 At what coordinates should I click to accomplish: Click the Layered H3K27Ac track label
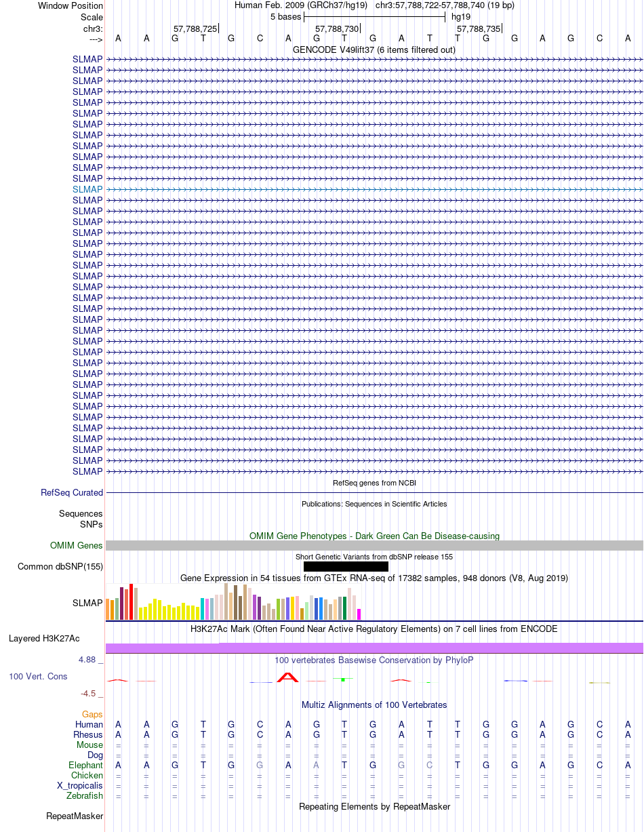(x=44, y=639)
